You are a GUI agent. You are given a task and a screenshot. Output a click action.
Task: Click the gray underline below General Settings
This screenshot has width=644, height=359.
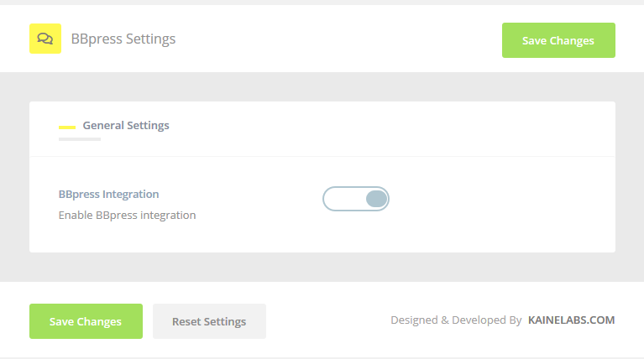80,139
